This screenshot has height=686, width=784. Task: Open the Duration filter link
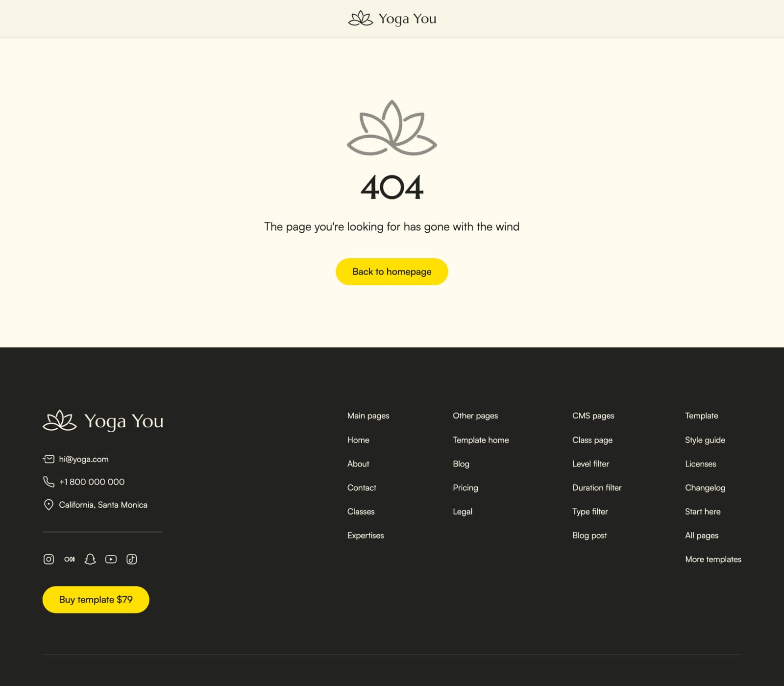[597, 488]
